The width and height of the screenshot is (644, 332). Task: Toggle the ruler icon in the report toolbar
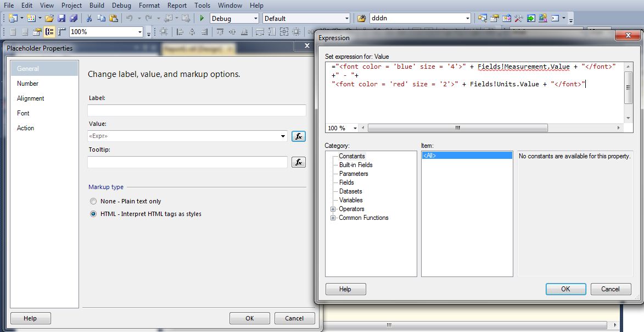[62, 32]
